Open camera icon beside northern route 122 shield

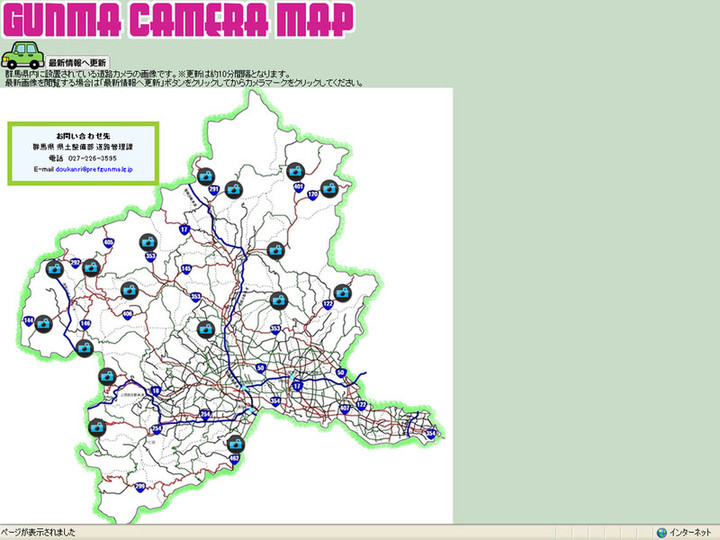343,292
